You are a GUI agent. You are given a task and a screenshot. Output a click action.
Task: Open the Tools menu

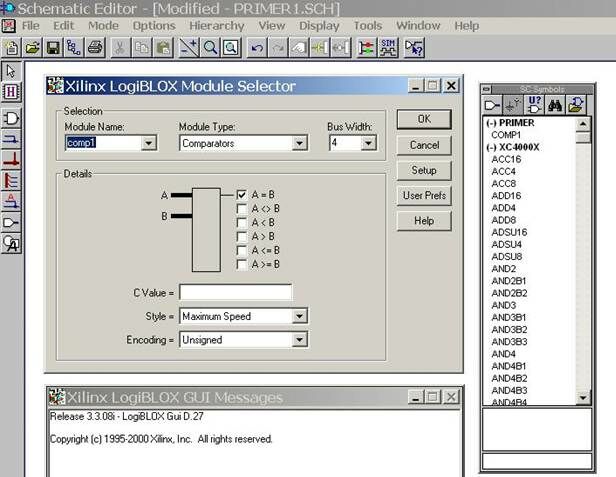368,26
